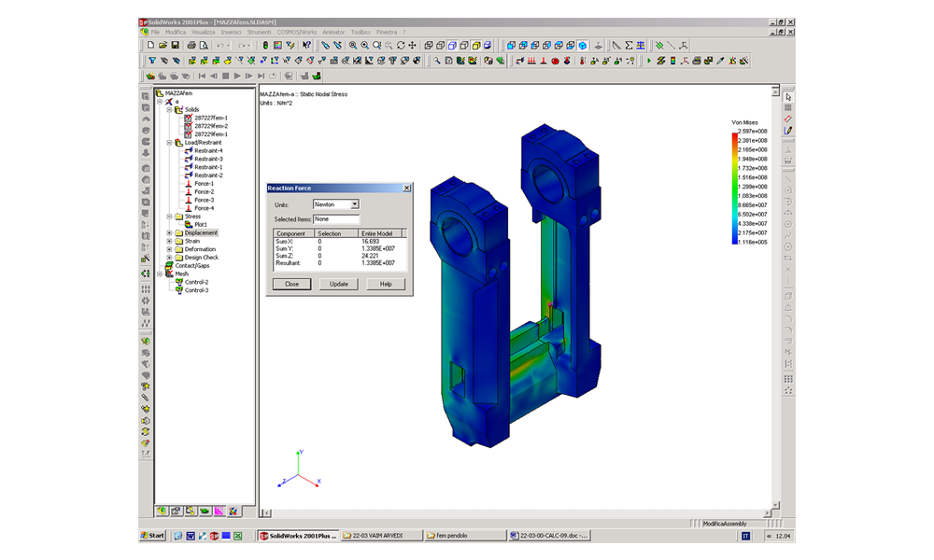The image size is (934, 560).
Task: Open the Modifica menu
Action: coord(176,32)
